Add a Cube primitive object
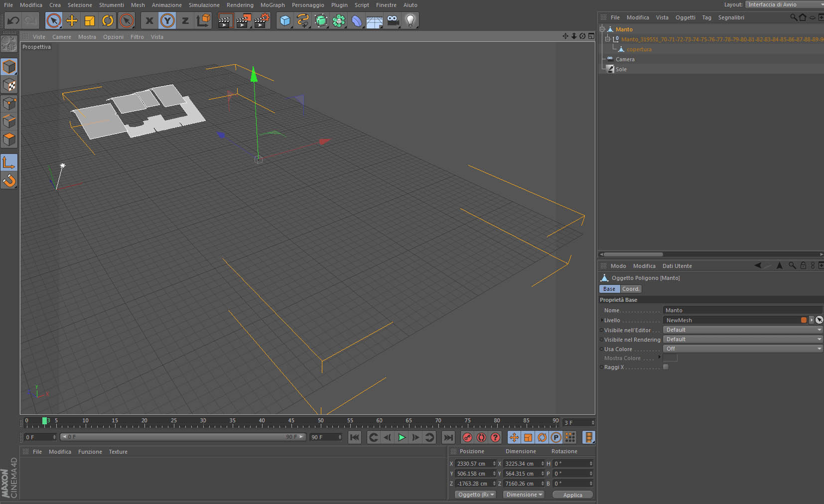Viewport: 824px width, 504px height. coord(285,21)
